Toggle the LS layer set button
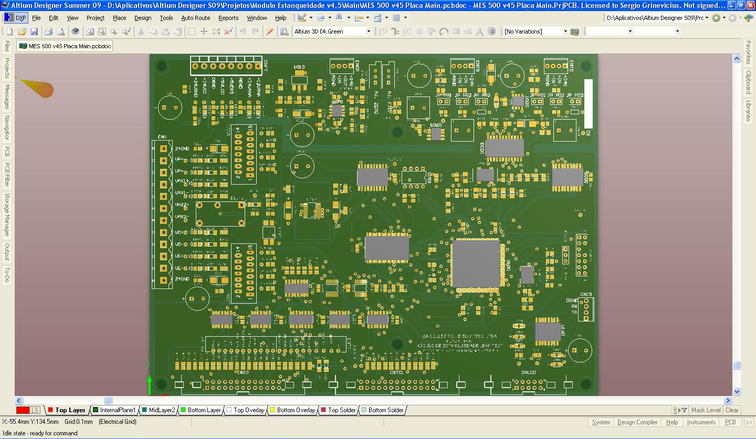The height and width of the screenshot is (439, 756). pyautogui.click(x=35, y=410)
